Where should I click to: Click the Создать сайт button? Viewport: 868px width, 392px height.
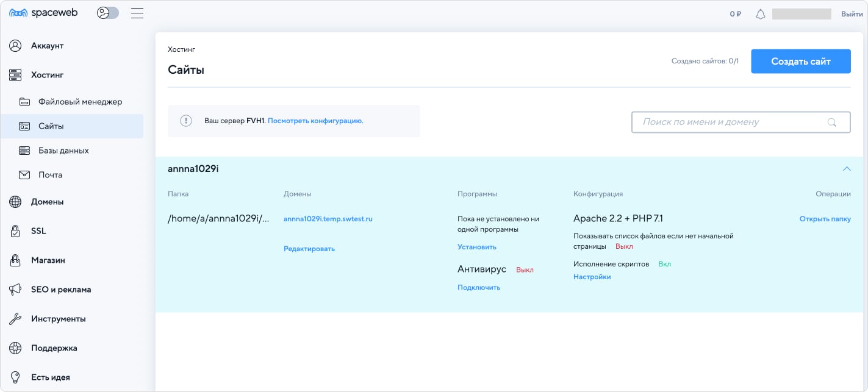pyautogui.click(x=800, y=61)
